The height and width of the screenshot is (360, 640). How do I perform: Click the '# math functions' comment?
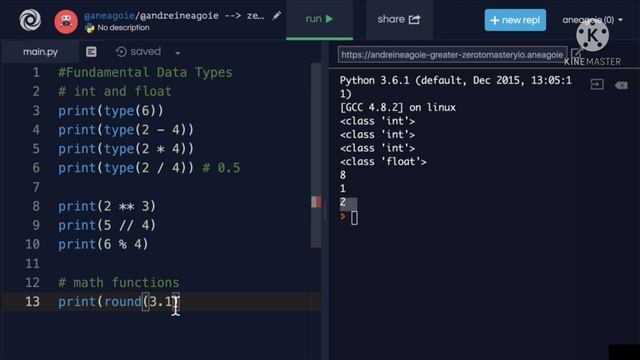click(118, 282)
